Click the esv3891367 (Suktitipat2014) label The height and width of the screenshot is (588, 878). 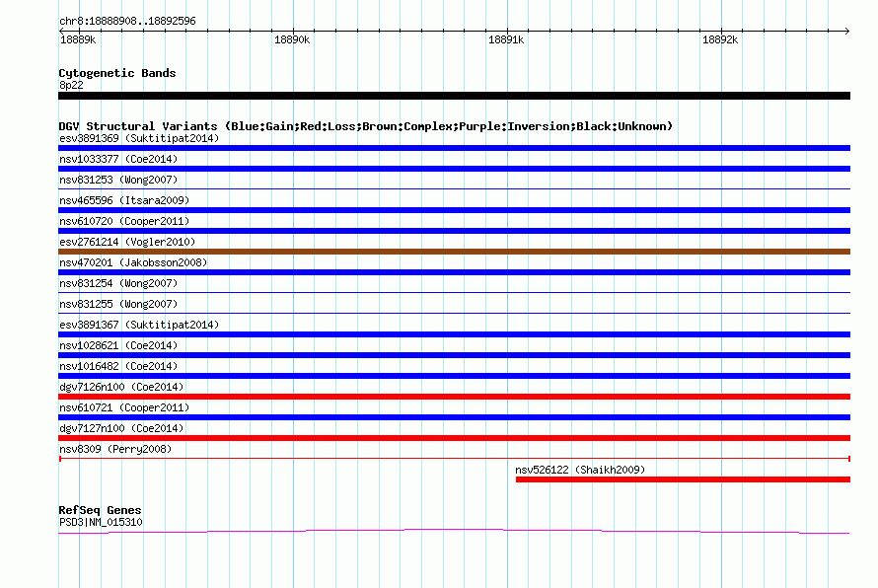pyautogui.click(x=139, y=325)
